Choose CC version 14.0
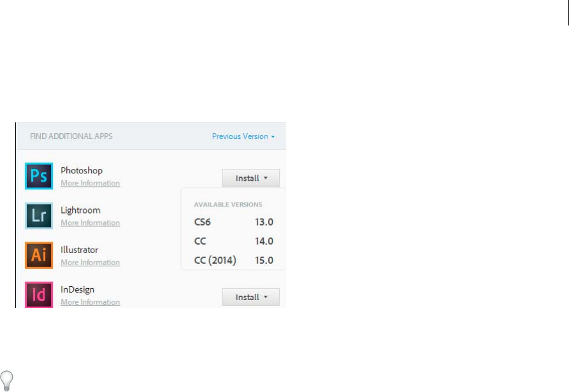The image size is (569, 392). (233, 241)
